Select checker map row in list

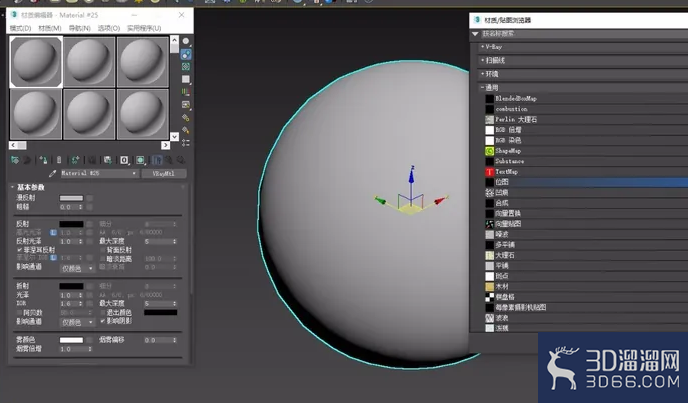(584, 297)
